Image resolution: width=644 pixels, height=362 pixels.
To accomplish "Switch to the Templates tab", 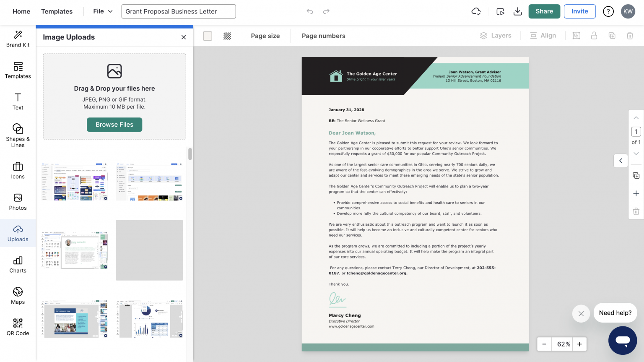I will point(57,11).
